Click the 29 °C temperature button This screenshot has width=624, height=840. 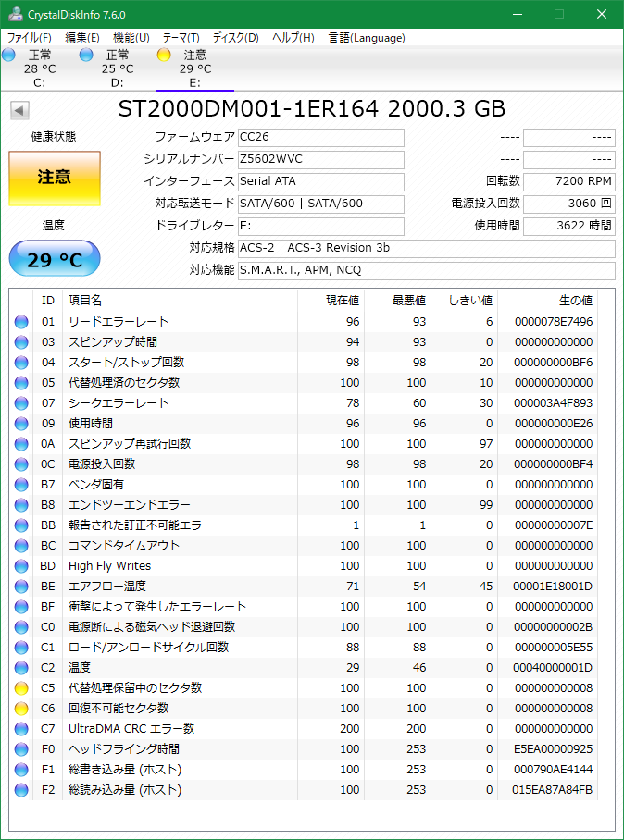[x=55, y=260]
